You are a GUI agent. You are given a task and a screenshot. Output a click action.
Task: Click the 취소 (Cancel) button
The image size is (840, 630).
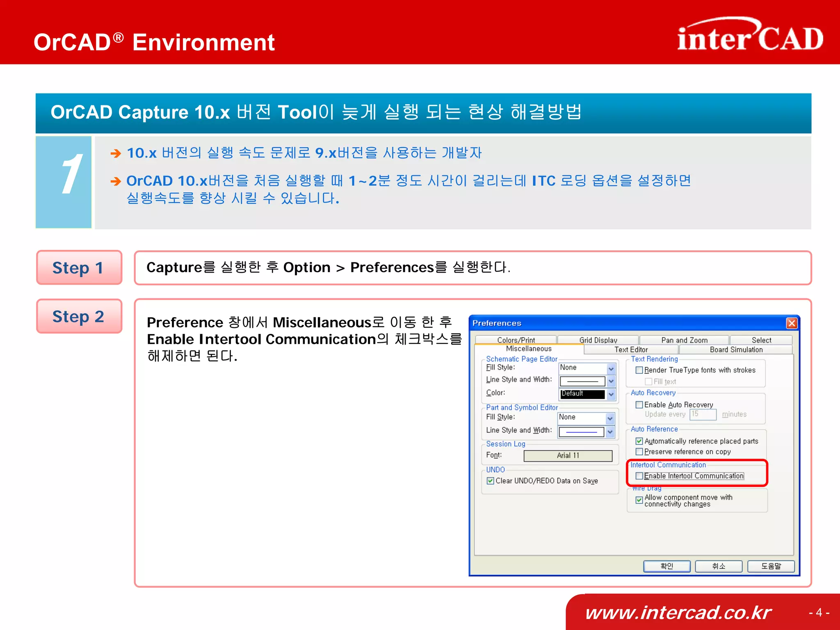(x=719, y=566)
